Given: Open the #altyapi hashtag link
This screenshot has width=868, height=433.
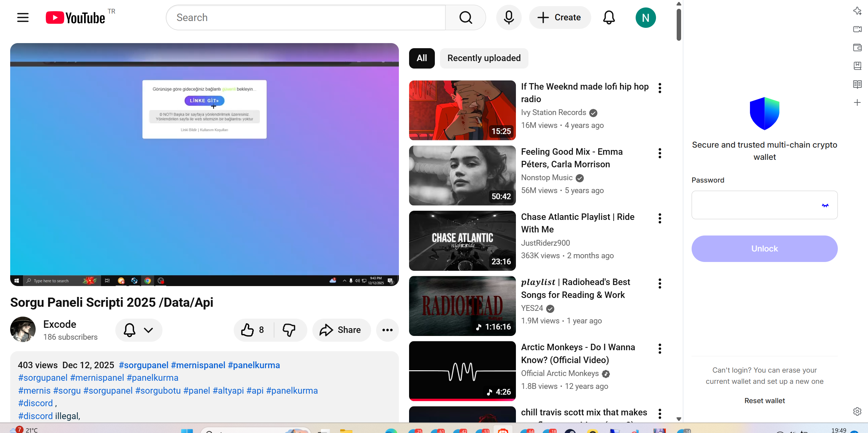Looking at the screenshot, I should point(228,391).
